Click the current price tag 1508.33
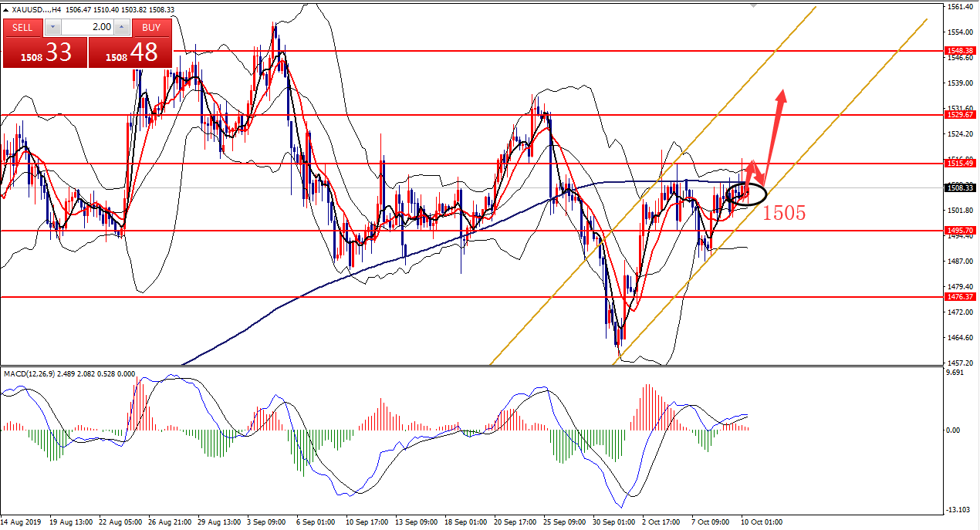Viewport: 980px width, 530px height. coord(960,187)
